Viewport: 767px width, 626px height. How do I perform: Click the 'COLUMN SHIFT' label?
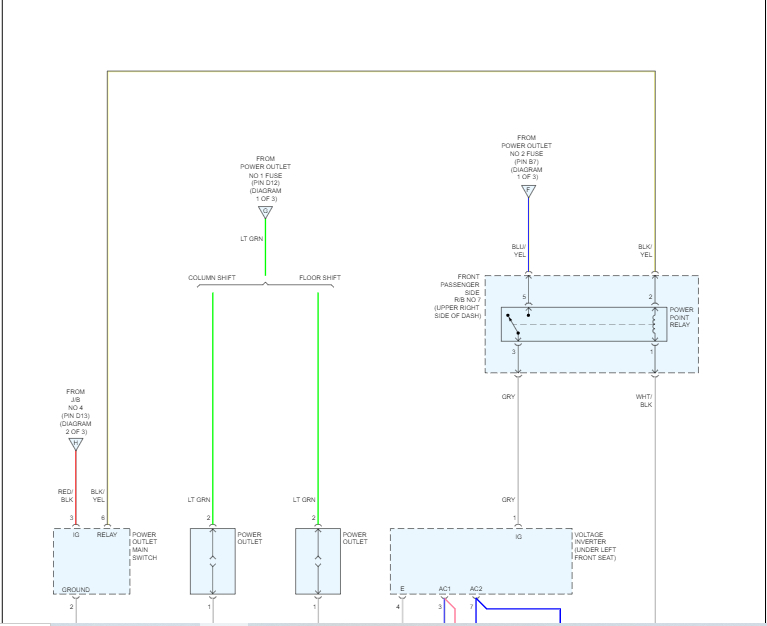[x=212, y=277]
